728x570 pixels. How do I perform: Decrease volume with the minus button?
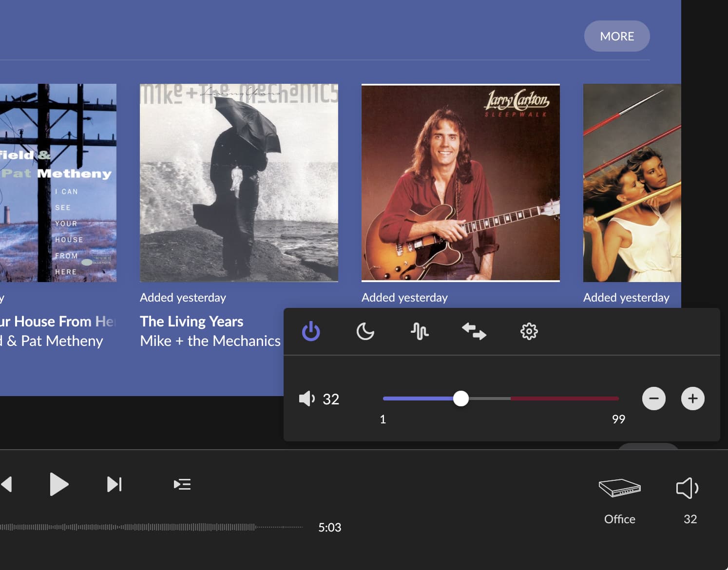pos(654,399)
